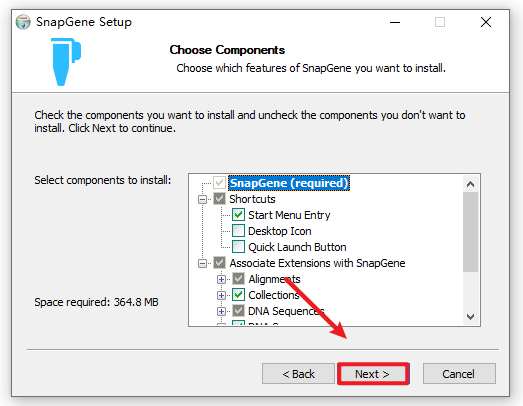The height and width of the screenshot is (406, 523).
Task: Cancel the SnapGene setup
Action: pos(459,374)
